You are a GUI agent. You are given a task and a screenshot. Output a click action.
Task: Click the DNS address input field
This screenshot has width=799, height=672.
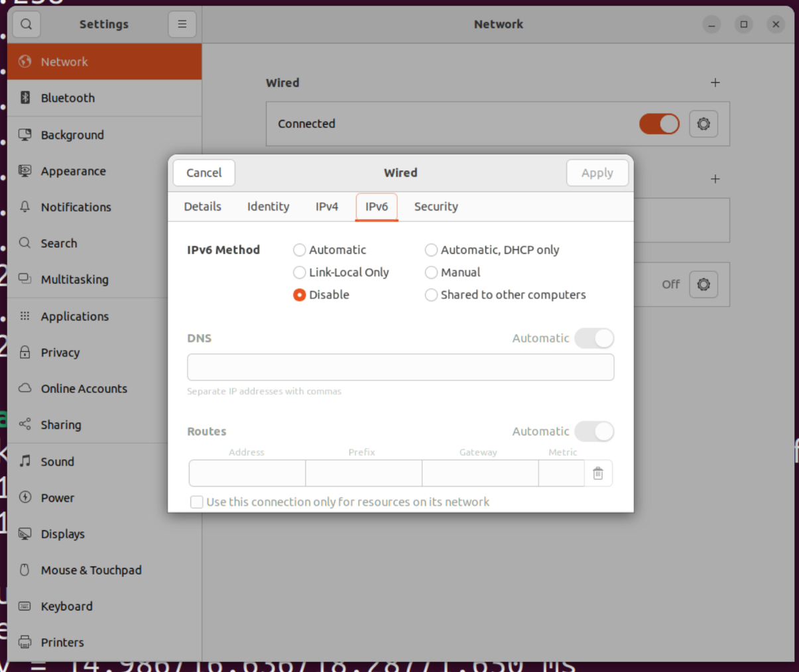tap(400, 367)
